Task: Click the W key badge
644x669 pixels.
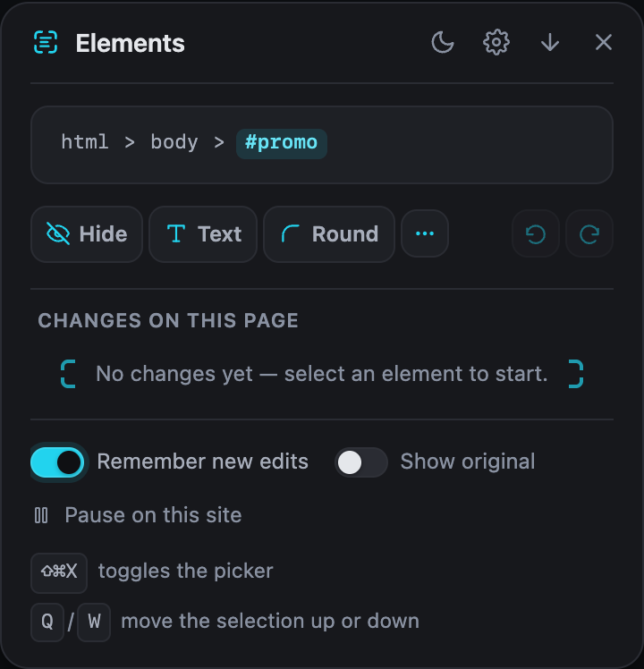Action: 94,622
